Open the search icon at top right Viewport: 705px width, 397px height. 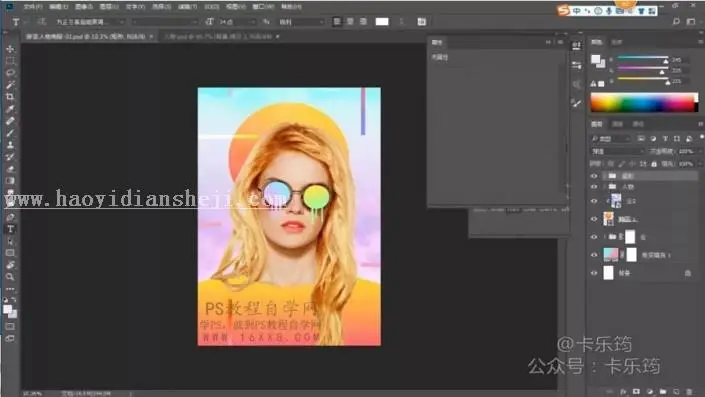click(x=676, y=21)
